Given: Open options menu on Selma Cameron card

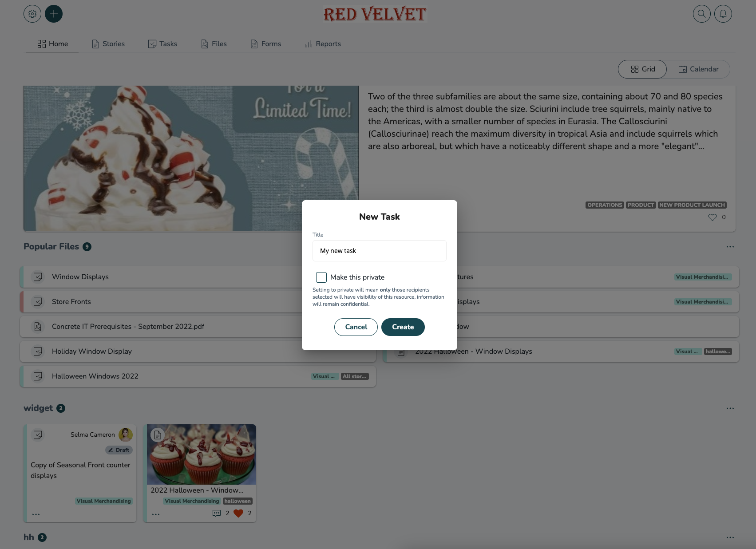Looking at the screenshot, I should point(36,514).
